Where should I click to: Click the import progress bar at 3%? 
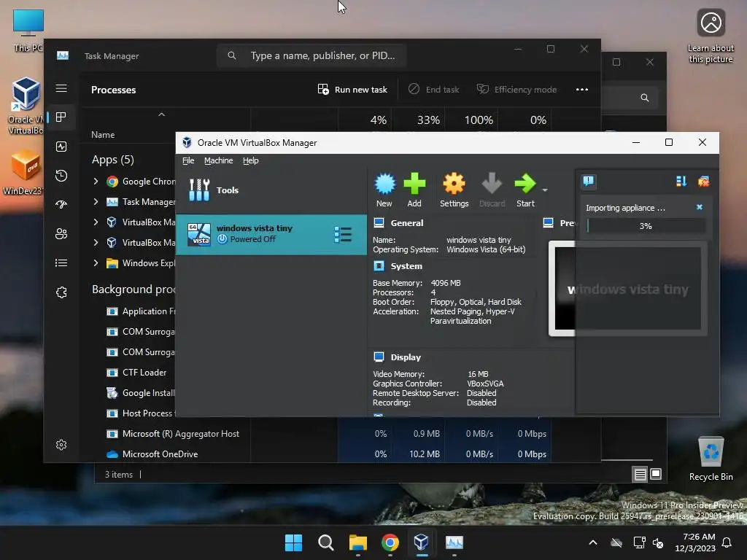tap(646, 226)
